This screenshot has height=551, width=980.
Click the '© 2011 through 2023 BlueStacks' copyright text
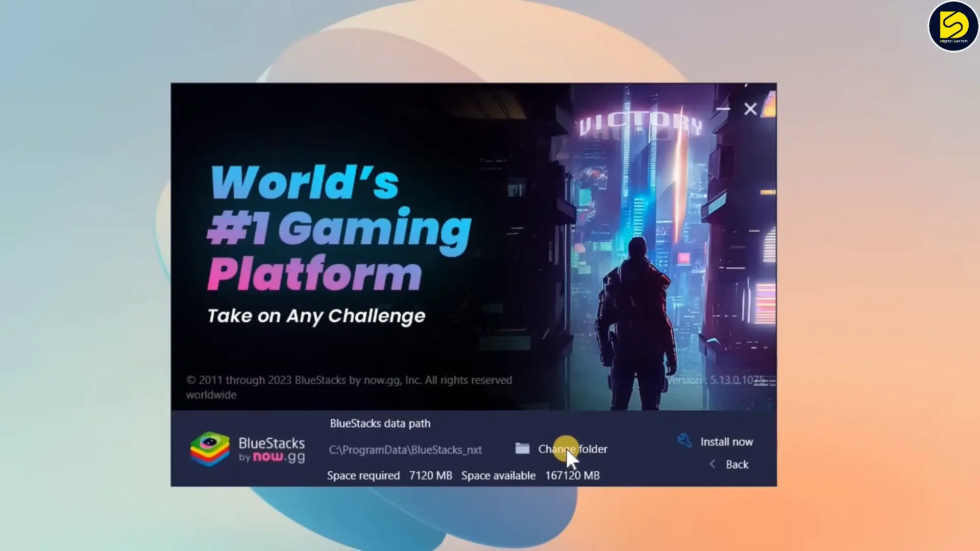349,387
